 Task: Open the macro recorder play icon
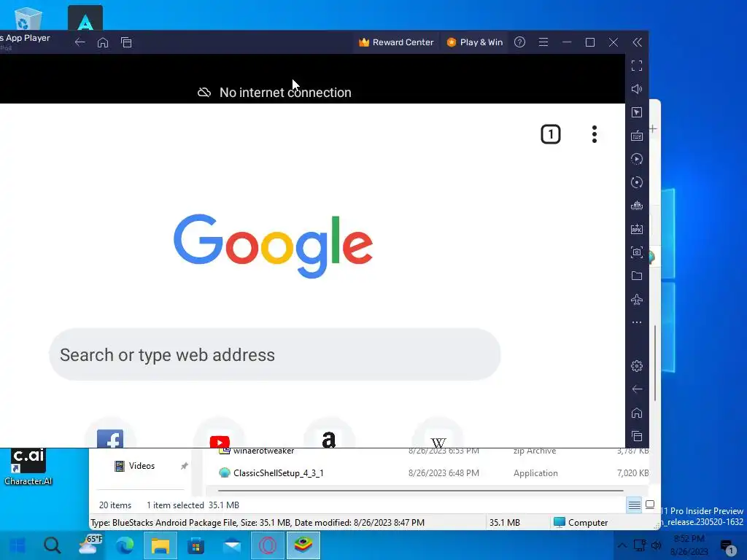point(637,159)
